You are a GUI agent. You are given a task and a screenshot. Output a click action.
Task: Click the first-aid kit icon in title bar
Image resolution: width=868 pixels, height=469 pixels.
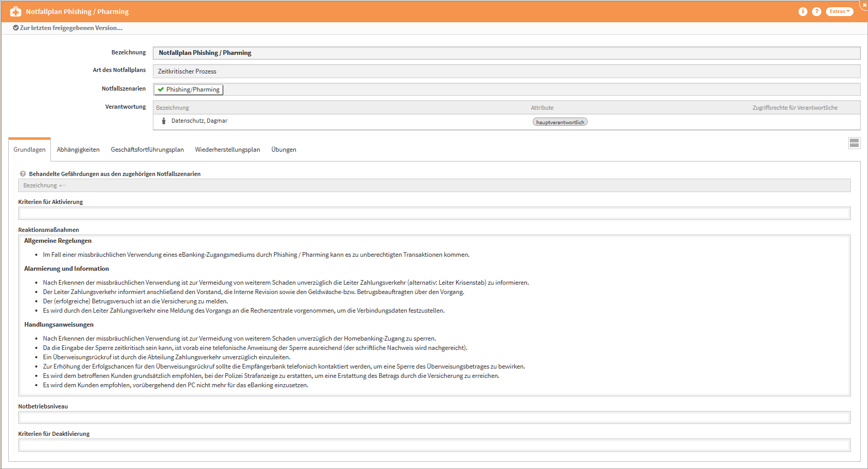(16, 11)
